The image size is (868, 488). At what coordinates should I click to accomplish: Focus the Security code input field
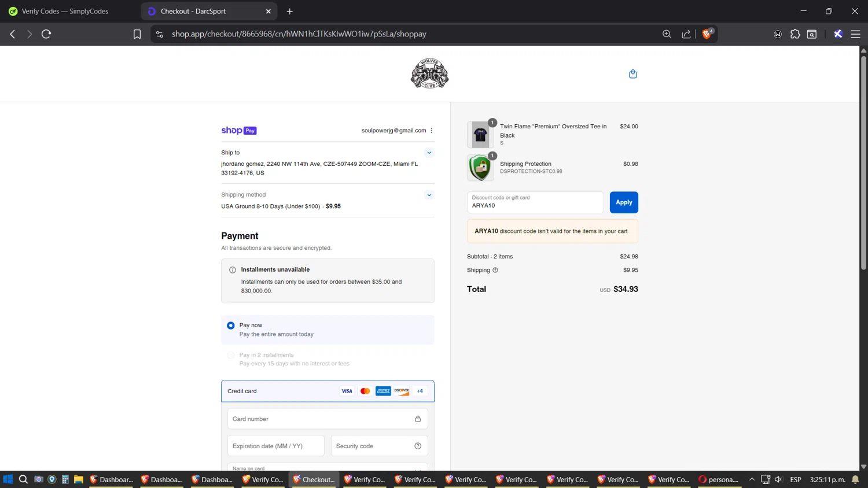pyautogui.click(x=379, y=446)
